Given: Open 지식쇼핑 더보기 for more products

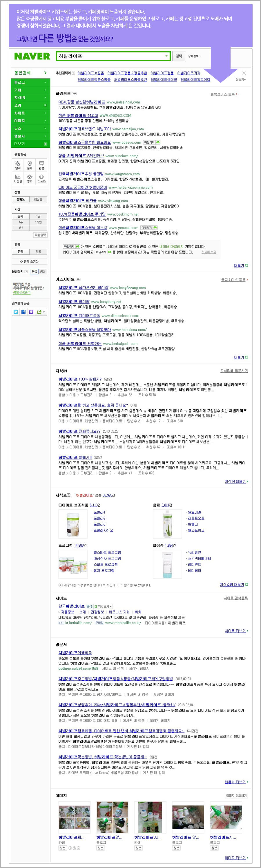Looking at the screenshot, I should click(x=234, y=585).
